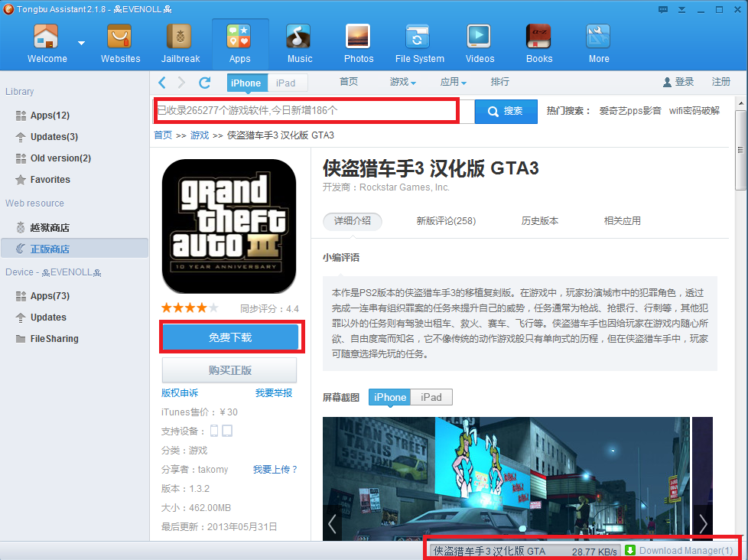Show iPhone screenshots in 屏幕截图 section

390,397
